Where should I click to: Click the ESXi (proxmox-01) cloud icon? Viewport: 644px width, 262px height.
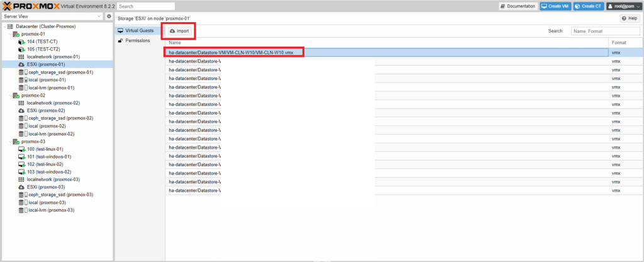(x=21, y=65)
